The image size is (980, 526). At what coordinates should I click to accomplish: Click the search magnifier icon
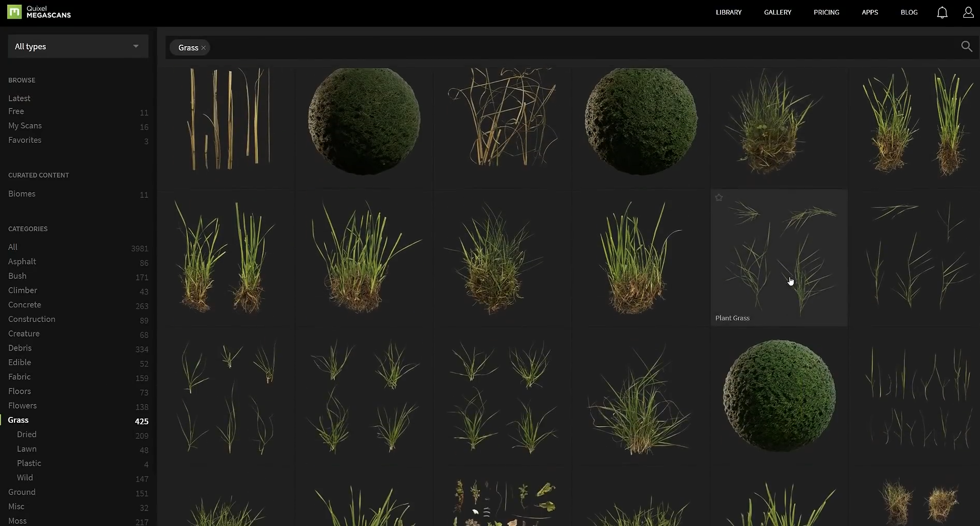(966, 47)
